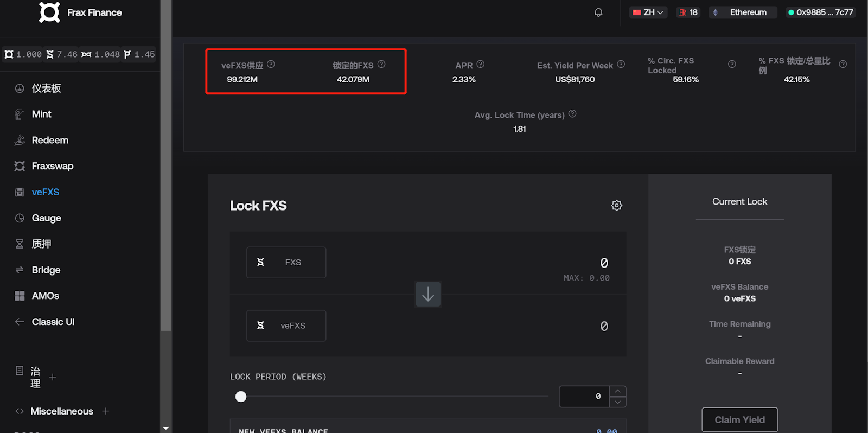
Task: Open the notifications bell
Action: pos(598,12)
